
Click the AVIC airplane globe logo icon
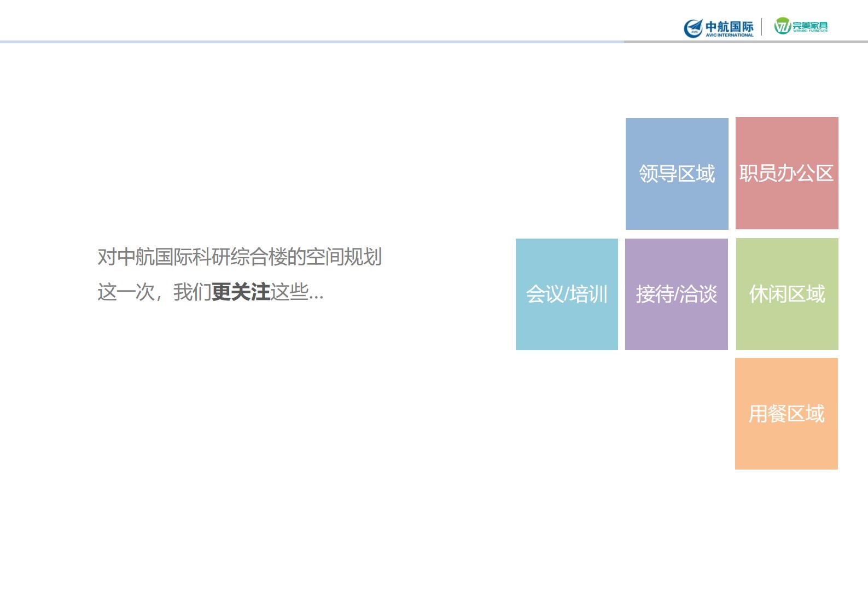[693, 27]
